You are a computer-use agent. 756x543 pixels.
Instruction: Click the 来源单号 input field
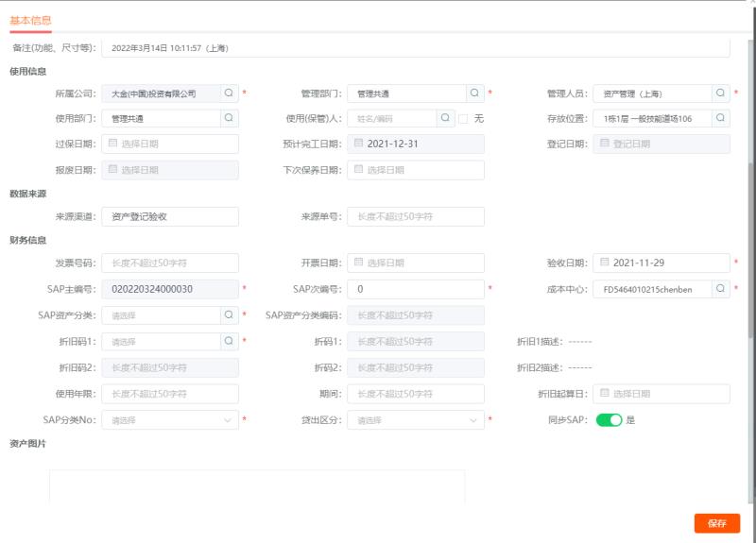(416, 216)
